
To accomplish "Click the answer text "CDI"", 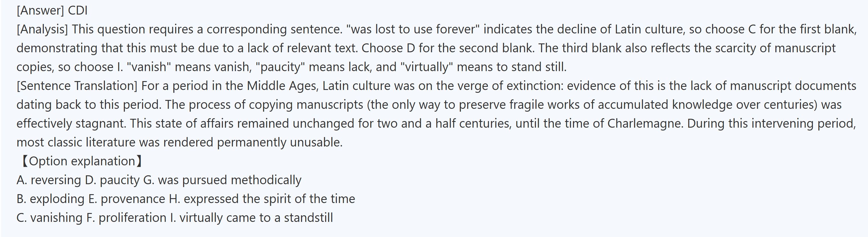I will [x=78, y=11].
